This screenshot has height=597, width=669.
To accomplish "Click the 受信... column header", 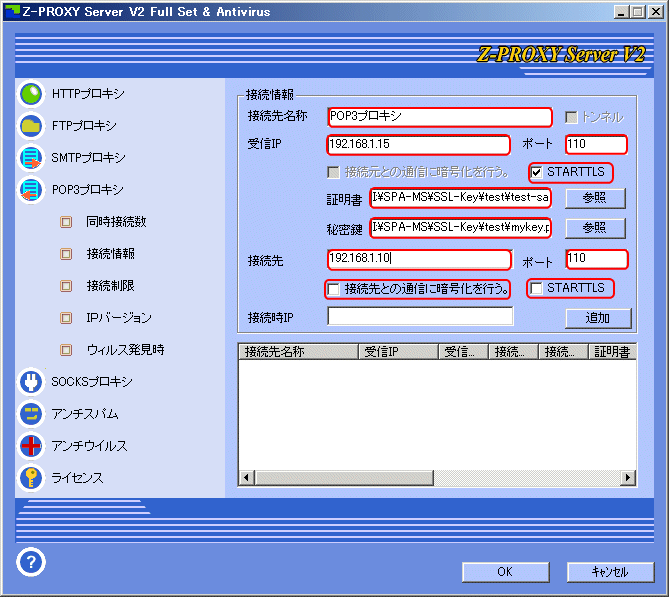I will (x=463, y=352).
